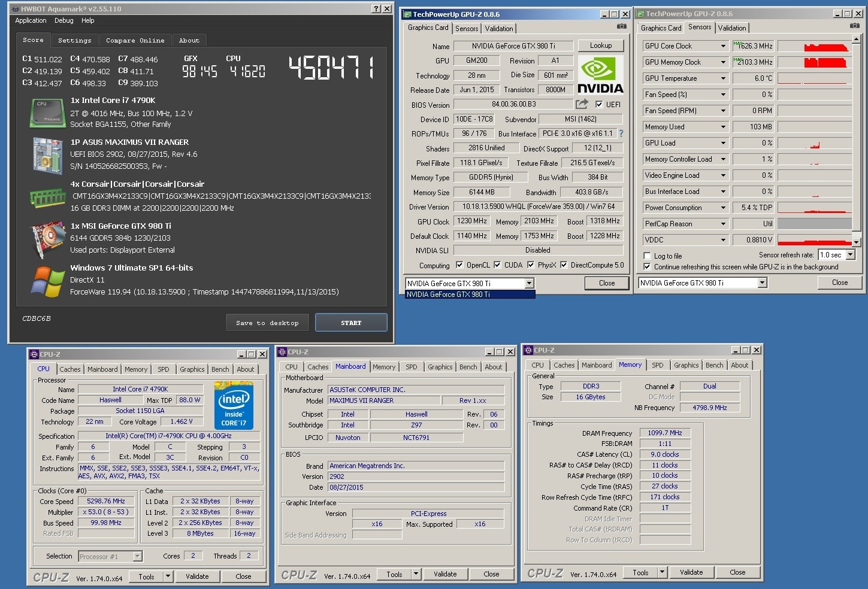Enable the Log to file checkbox
Image resolution: width=868 pixels, height=589 pixels.
pyautogui.click(x=647, y=256)
